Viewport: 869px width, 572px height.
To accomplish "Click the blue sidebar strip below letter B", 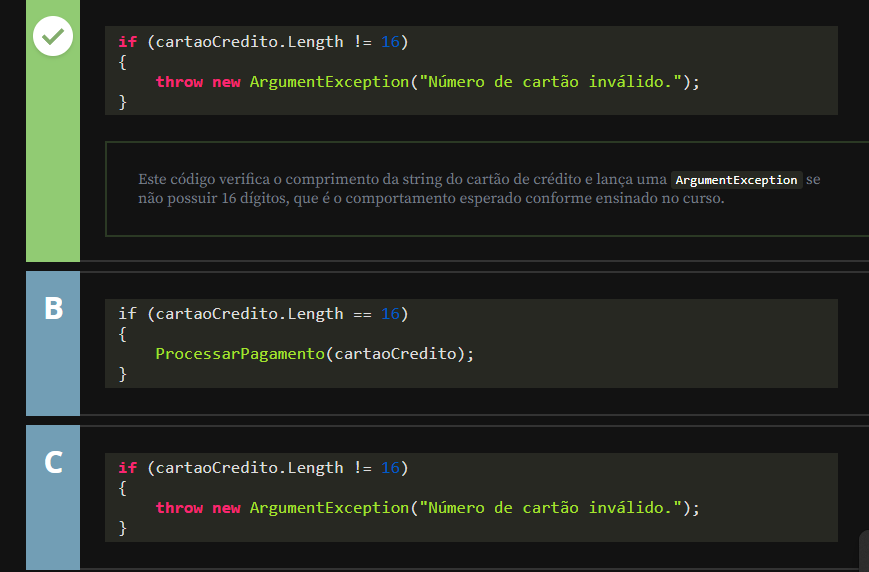I will (53, 370).
